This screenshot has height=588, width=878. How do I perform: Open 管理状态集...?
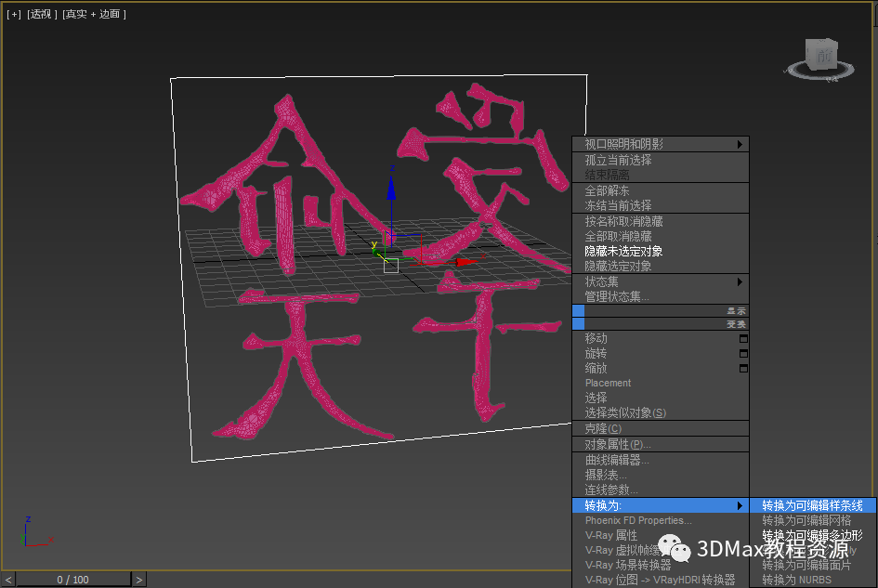pyautogui.click(x=617, y=297)
